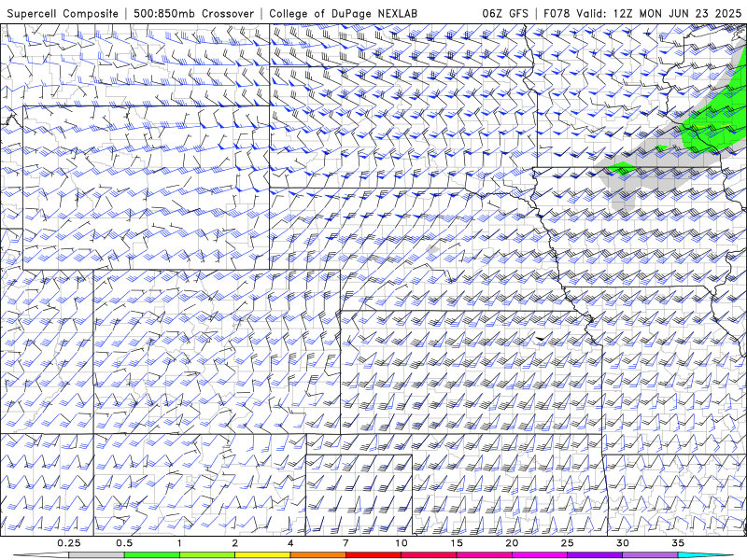
Task: Click the "F078" forecast hour text
Action: coord(557,13)
